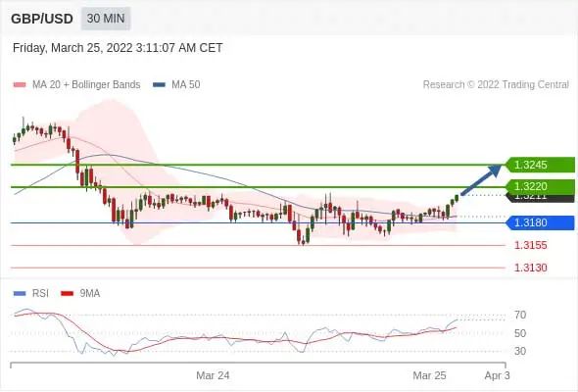Click the blue RSI legend swatch
The width and height of the screenshot is (578, 392).
(x=20, y=294)
